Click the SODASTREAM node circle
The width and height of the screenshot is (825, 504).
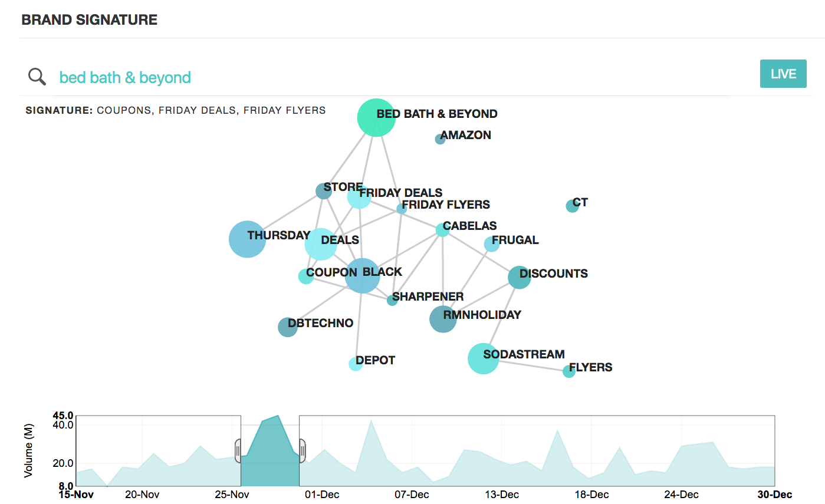click(x=483, y=358)
